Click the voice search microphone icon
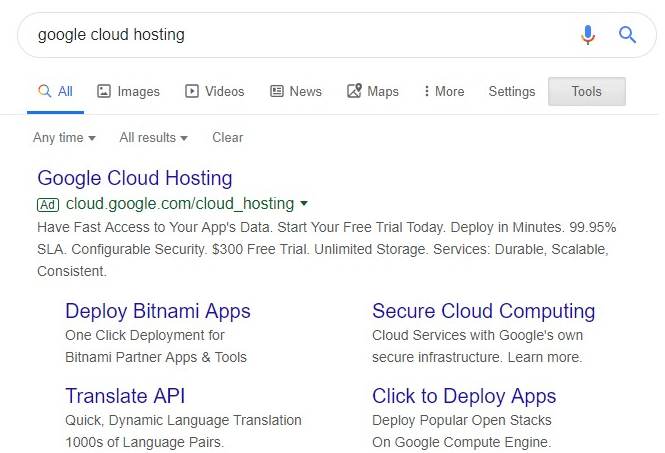The height and width of the screenshot is (453, 665). click(x=588, y=35)
